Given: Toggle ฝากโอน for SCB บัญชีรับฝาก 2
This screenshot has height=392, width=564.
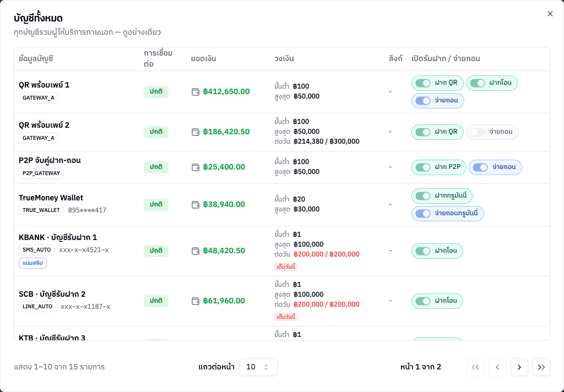Looking at the screenshot, I should [x=423, y=301].
